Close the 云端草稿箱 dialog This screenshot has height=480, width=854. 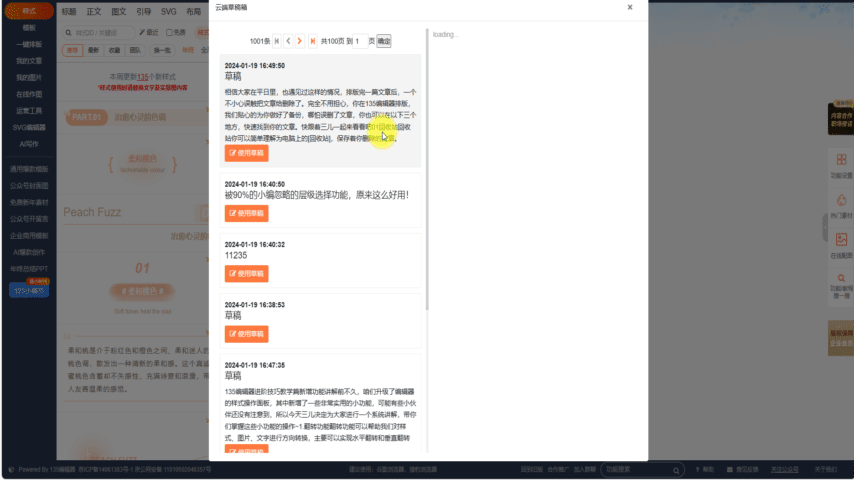pyautogui.click(x=630, y=7)
